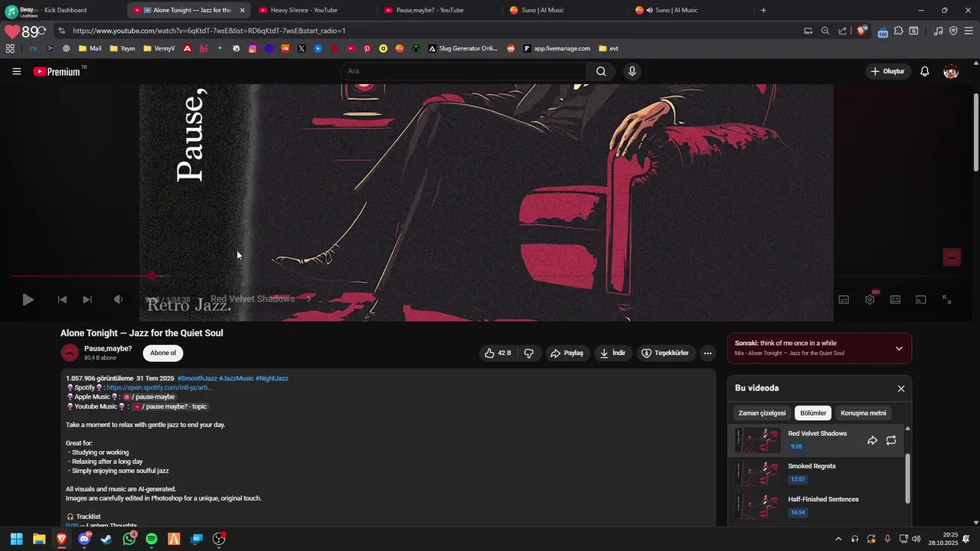
Task: Select the Bölümler tab
Action: point(813,413)
